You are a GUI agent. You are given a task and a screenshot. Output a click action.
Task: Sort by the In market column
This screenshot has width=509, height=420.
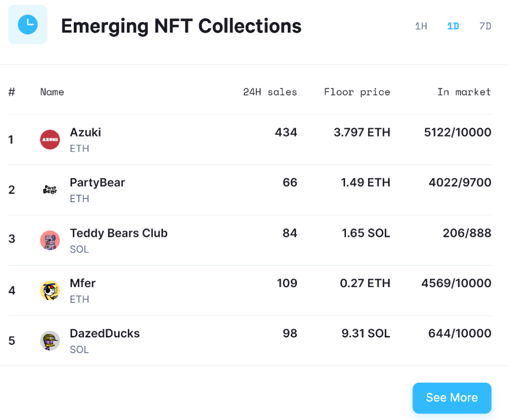[464, 92]
